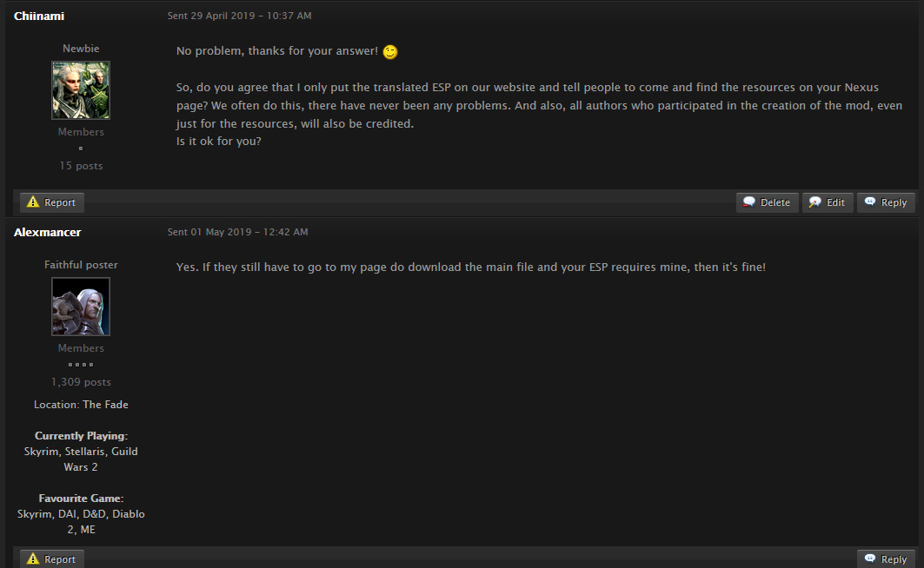
Task: Open Alexmancer's avatar image
Action: point(81,307)
